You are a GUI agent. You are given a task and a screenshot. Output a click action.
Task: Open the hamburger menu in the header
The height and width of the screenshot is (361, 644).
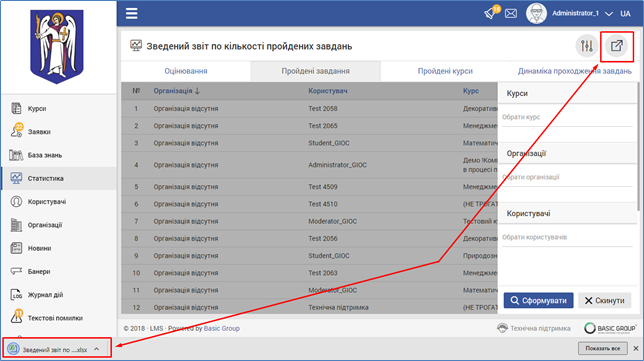tap(131, 14)
